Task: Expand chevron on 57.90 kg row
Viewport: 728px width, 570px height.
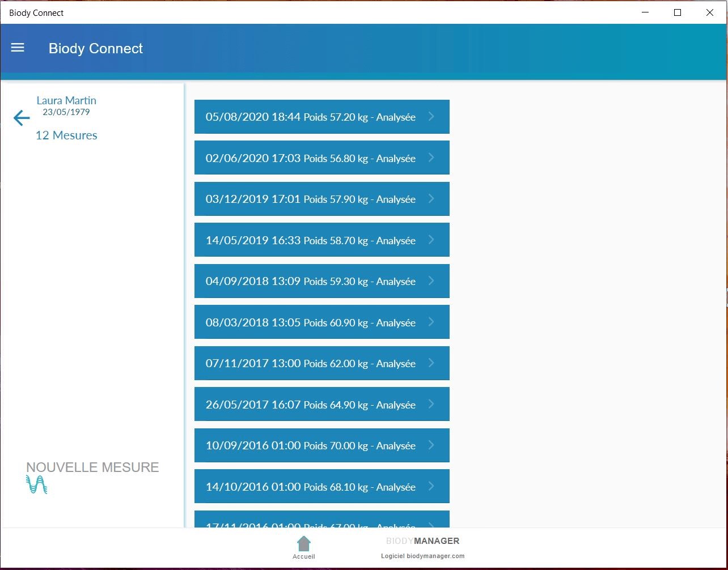Action: pyautogui.click(x=431, y=198)
